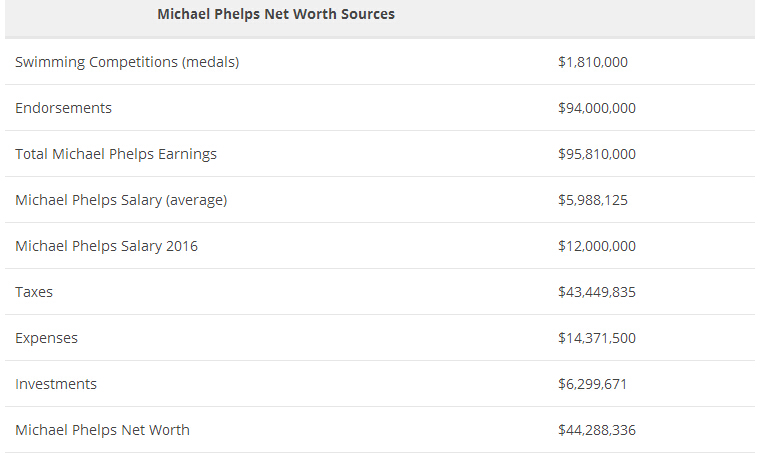Click the $44,288,336 net worth value
Viewport: 768px width, 453px height.
click(597, 430)
